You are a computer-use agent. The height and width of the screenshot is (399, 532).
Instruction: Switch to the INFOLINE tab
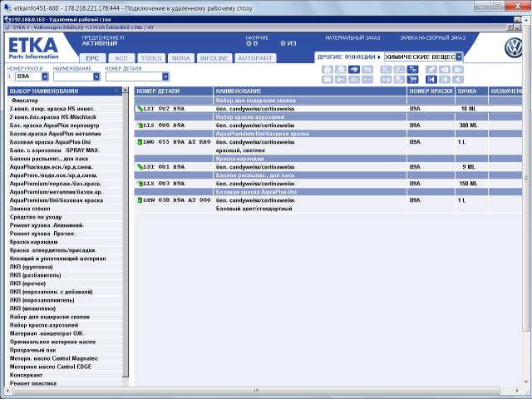[x=214, y=58]
